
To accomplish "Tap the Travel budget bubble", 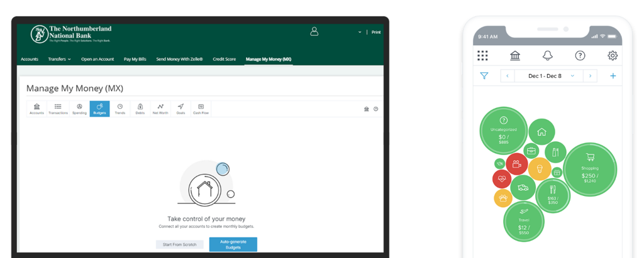I will click(524, 222).
